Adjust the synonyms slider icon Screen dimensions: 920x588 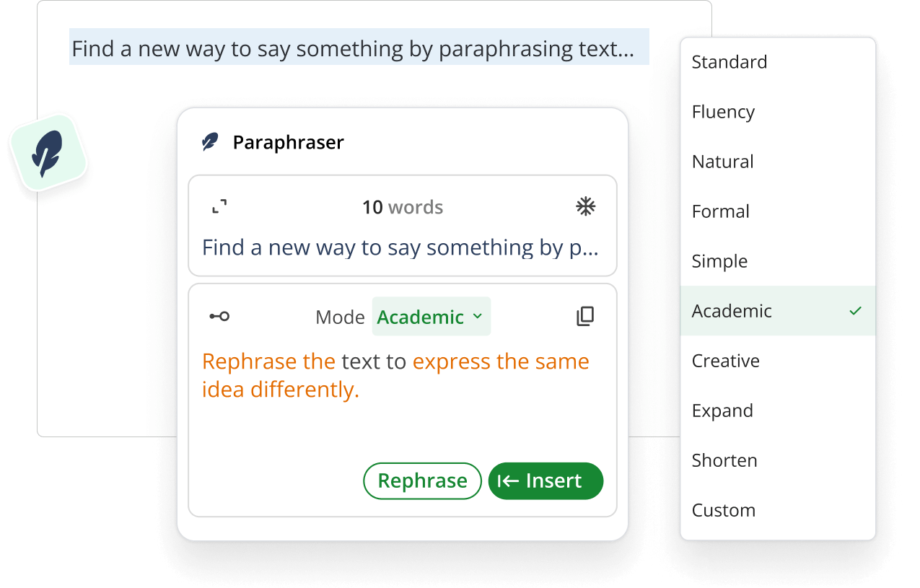219,316
